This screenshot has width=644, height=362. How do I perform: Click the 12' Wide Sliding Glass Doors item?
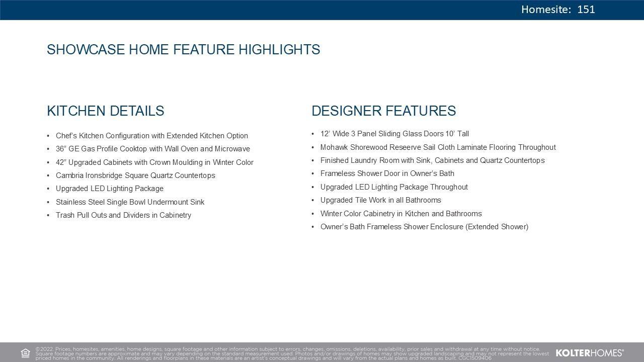click(394, 134)
